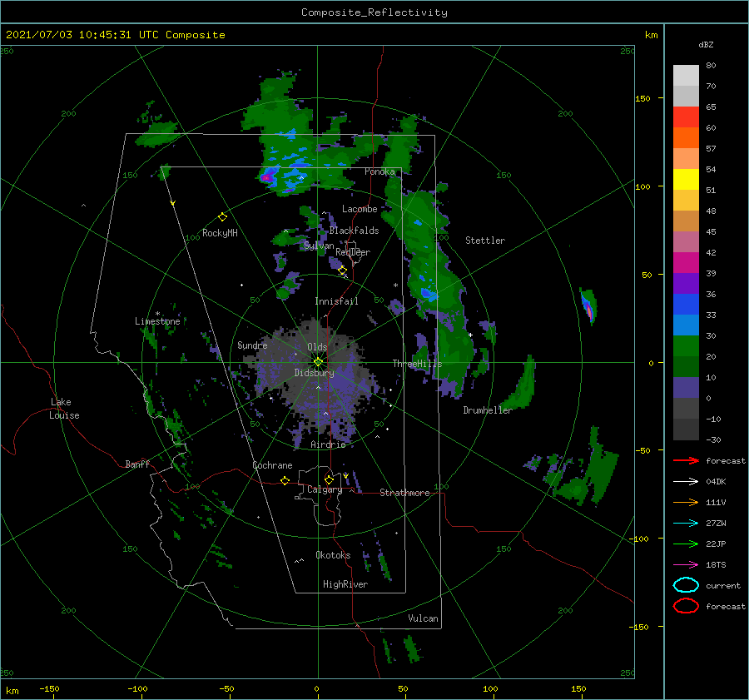Click the blue echo core north of ThreeHills

pos(428,294)
